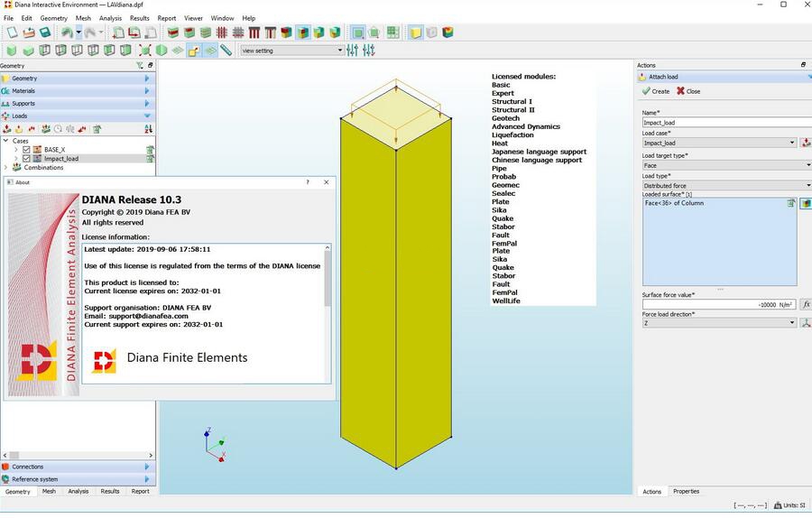The image size is (812, 518).
Task: Click the sliders icon with red check
Action: click(369, 51)
